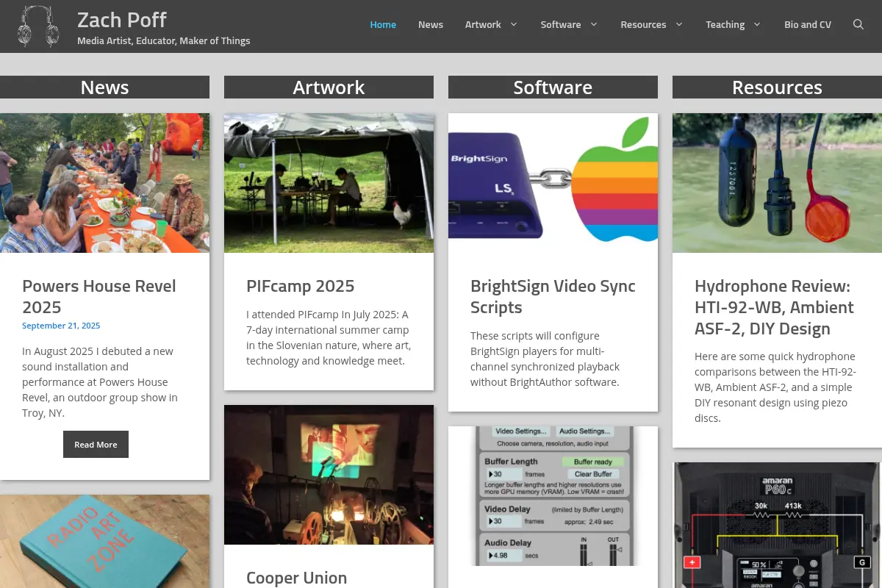The width and height of the screenshot is (882, 588).
Task: Open the Radio Art Zone book image
Action: tap(104, 542)
